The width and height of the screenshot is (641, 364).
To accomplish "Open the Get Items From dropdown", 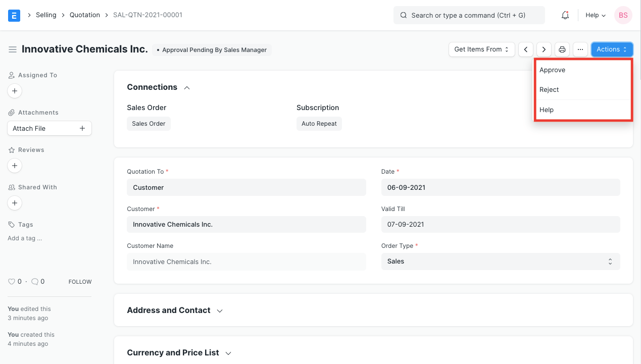I will (x=481, y=49).
